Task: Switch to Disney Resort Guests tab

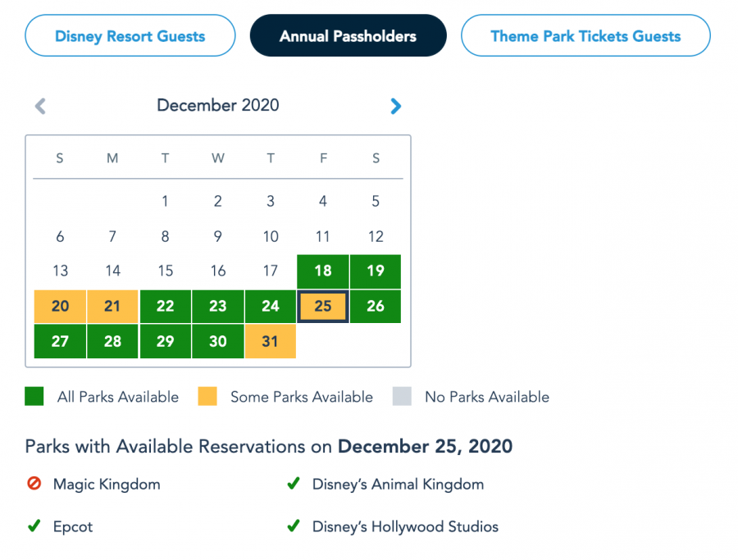Action: 130,36
